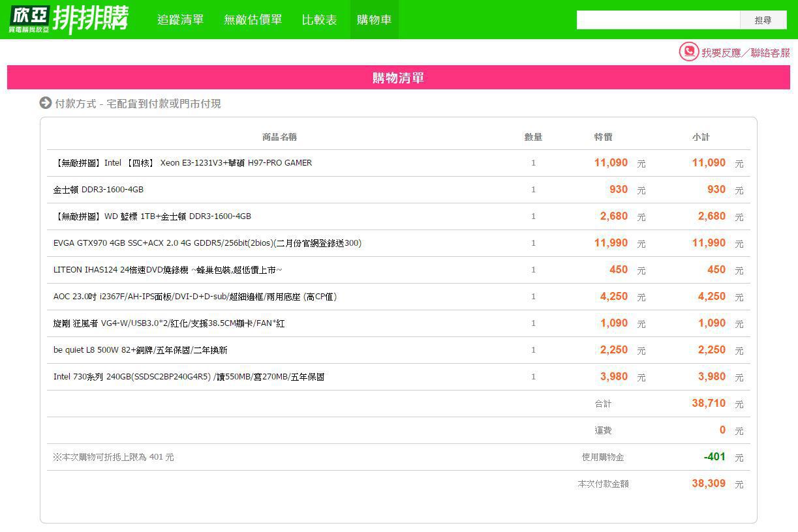
Task: Select the Xeon E3-1231V3 + H97-PRO GAMER item
Action: (x=183, y=163)
